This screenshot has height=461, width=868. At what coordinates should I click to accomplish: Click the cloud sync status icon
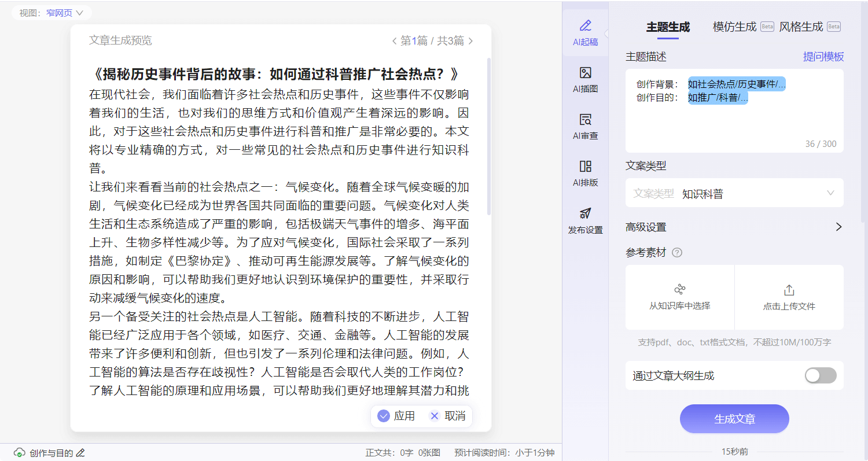[19, 453]
